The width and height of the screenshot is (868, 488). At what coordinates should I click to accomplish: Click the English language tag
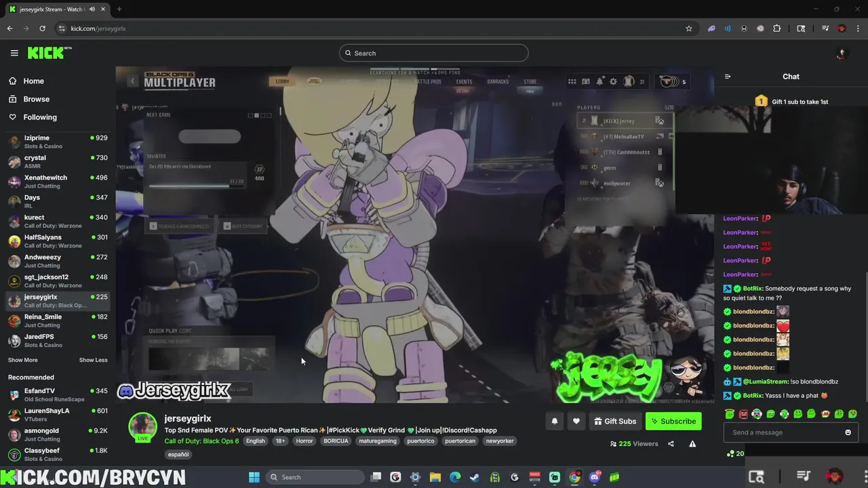(x=256, y=441)
